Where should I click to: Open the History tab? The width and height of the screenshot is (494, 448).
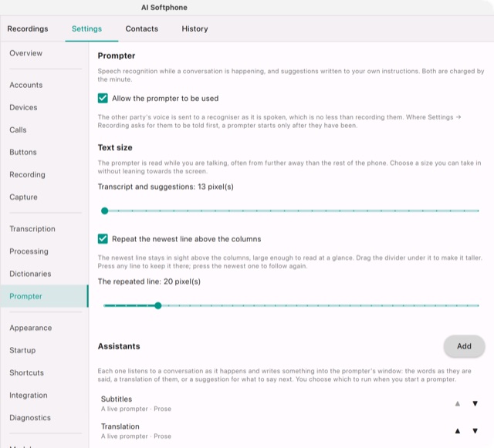(195, 29)
